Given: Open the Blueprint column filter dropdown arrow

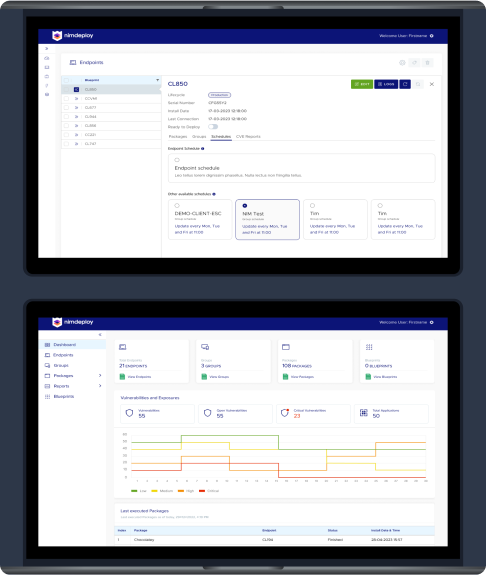Looking at the screenshot, I should click(x=157, y=80).
